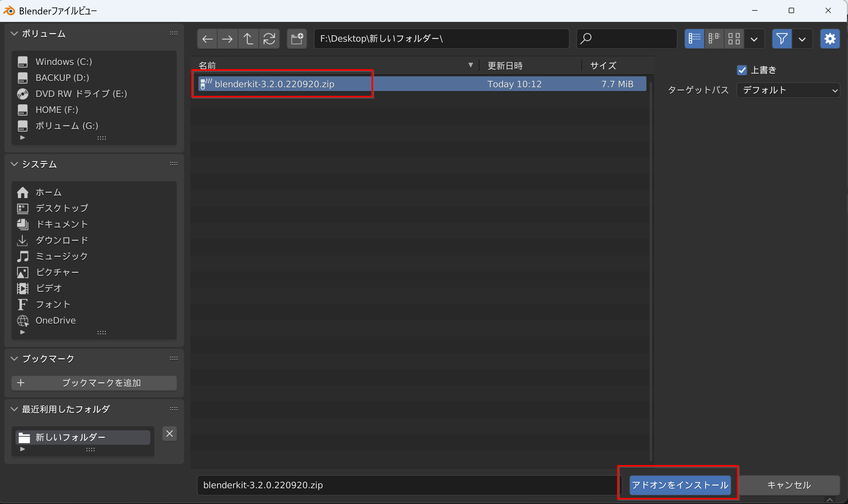Refresh the file list
This screenshot has width=848, height=504.
pos(269,39)
